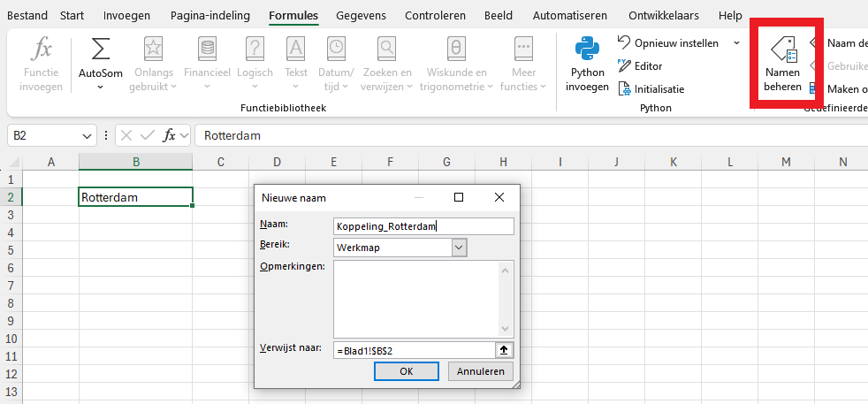Select row 5 header
The width and height of the screenshot is (868, 404).
(x=11, y=250)
